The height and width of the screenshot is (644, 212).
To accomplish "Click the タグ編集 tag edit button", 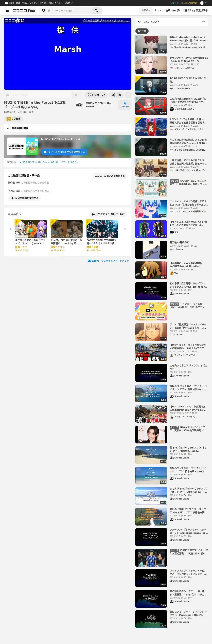I will tap(14, 119).
